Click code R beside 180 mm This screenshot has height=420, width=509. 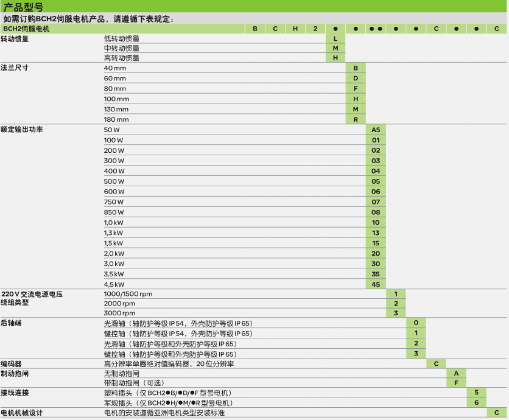pyautogui.click(x=356, y=119)
